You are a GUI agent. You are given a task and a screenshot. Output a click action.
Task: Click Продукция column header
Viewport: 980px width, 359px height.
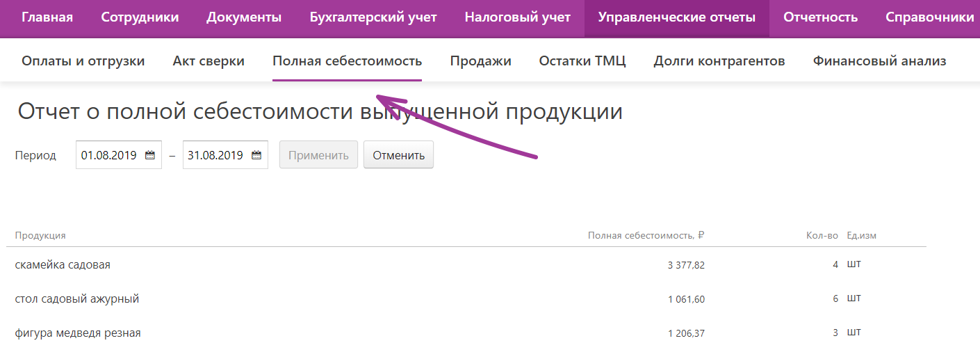[x=40, y=236]
